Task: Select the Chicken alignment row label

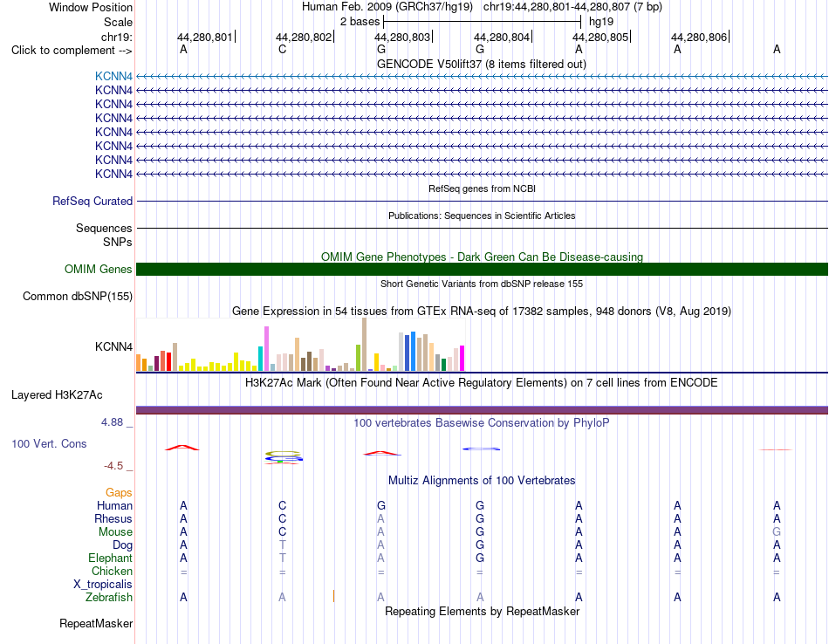Action: pos(112,571)
